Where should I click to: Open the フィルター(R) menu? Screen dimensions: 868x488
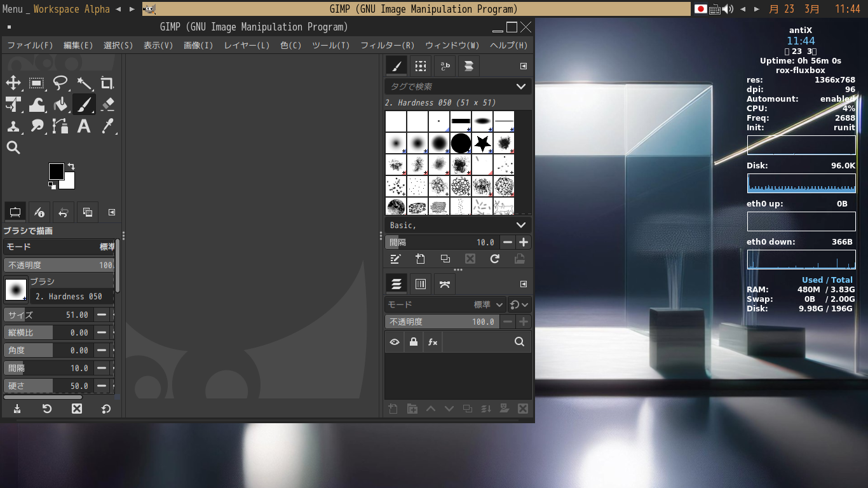[x=387, y=45]
